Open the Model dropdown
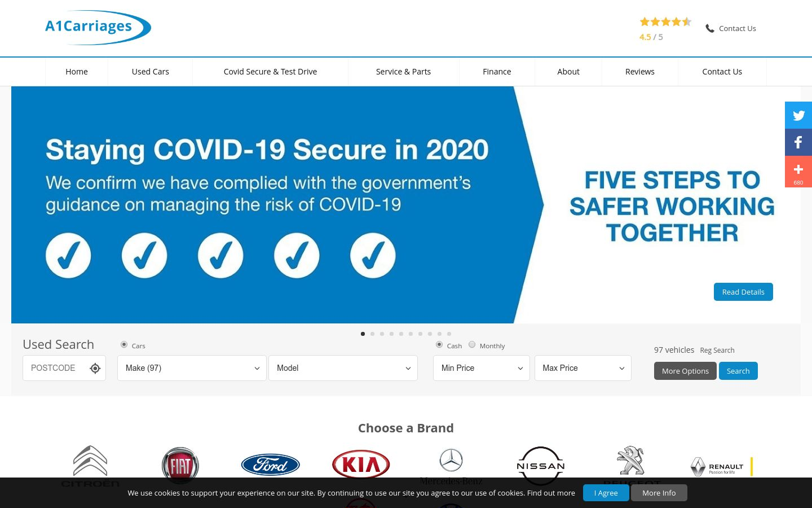812x508 pixels. 343,368
